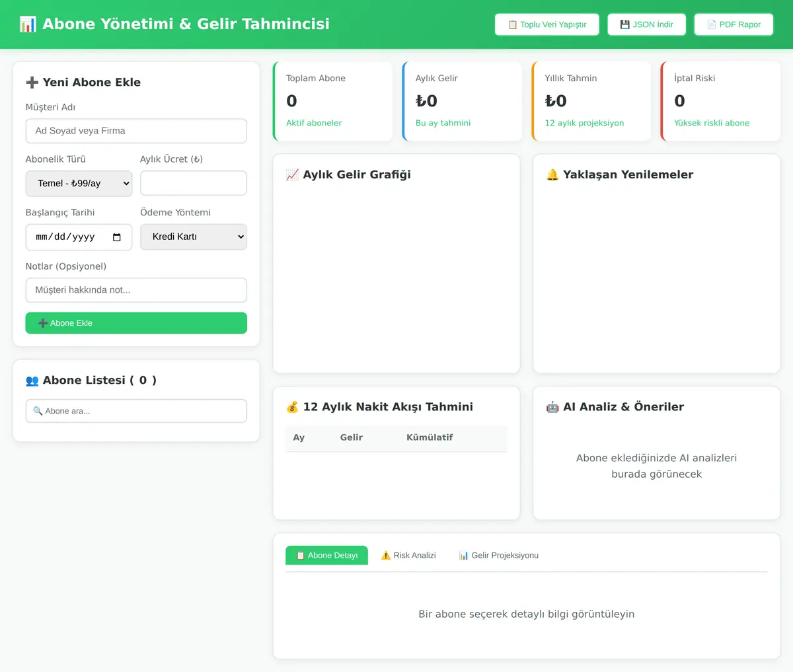Click the İptal Riski stat card
Screen dimensions: 793x672
[720, 101]
